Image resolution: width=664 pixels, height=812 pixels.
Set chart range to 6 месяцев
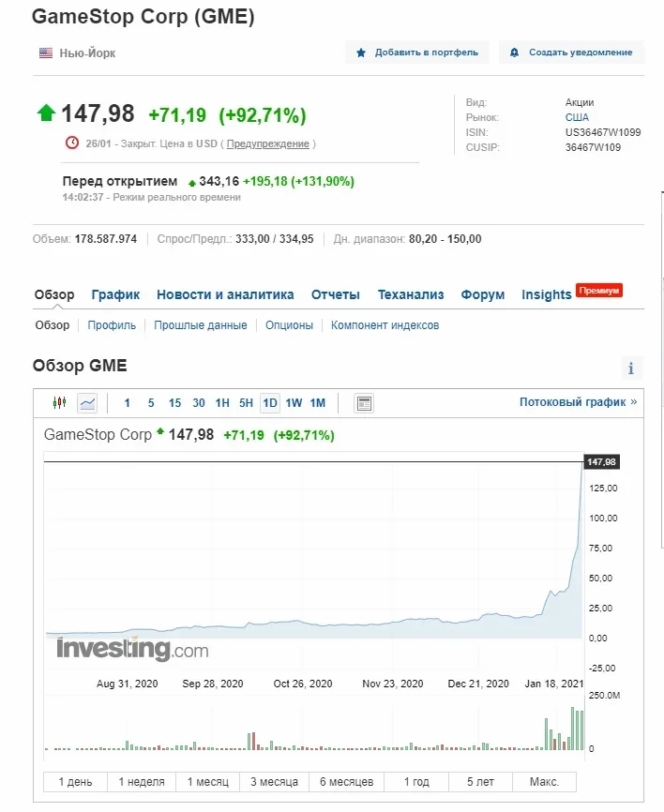[346, 782]
